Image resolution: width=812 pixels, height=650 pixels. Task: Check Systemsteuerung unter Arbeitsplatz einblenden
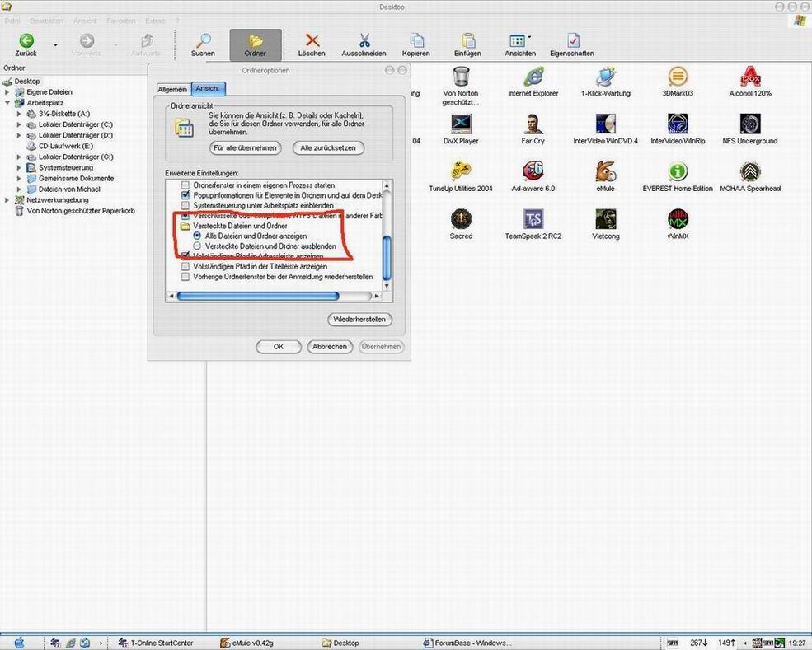(x=185, y=205)
